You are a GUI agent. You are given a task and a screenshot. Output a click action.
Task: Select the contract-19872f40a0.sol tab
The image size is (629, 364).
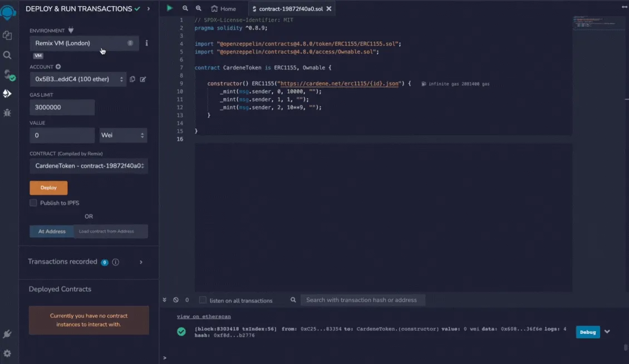coord(291,8)
